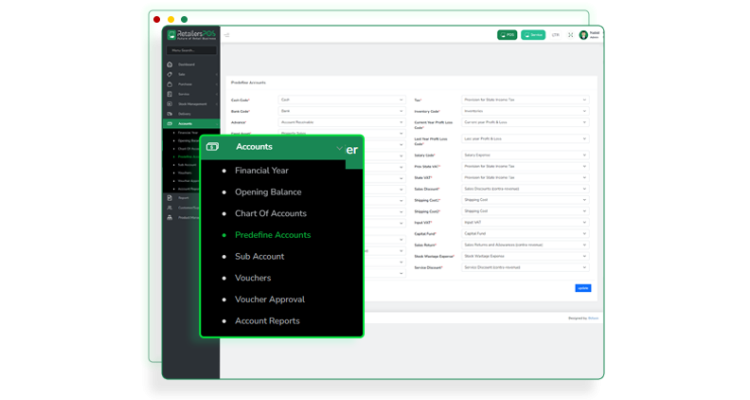Click the blue Update button
The height and width of the screenshot is (400, 750).
pos(582,288)
